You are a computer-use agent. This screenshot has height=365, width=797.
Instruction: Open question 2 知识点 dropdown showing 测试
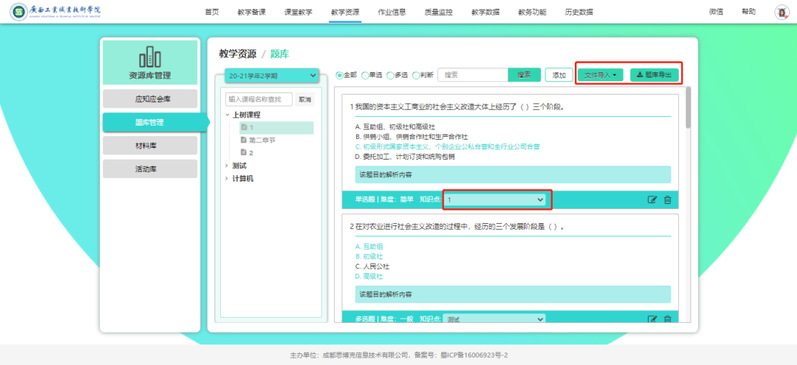point(496,319)
